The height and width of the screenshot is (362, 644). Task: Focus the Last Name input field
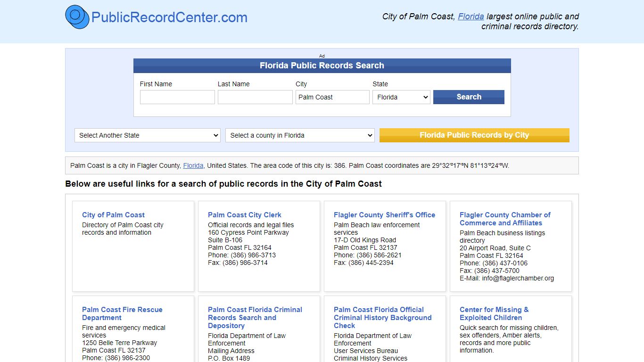click(255, 97)
